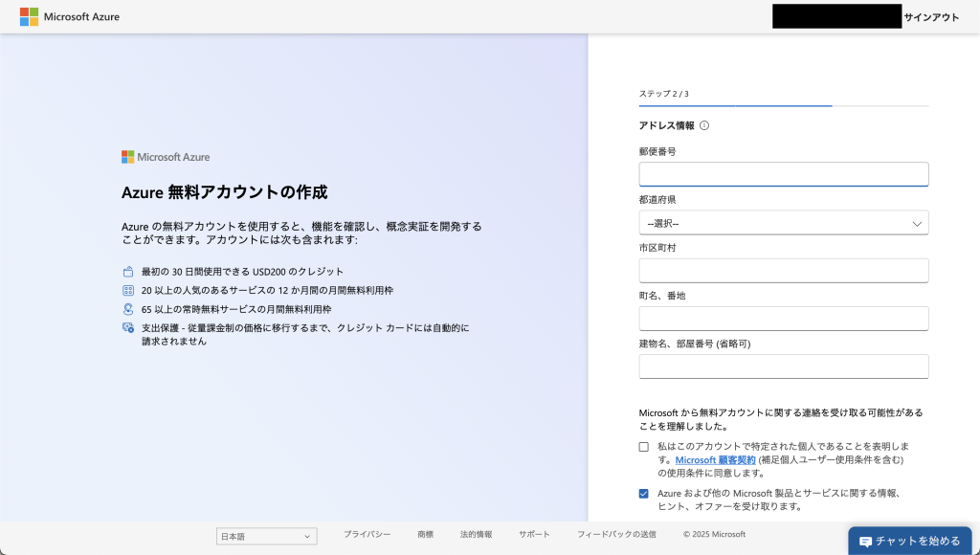Click the chat bubble icon in chat button

865,542
